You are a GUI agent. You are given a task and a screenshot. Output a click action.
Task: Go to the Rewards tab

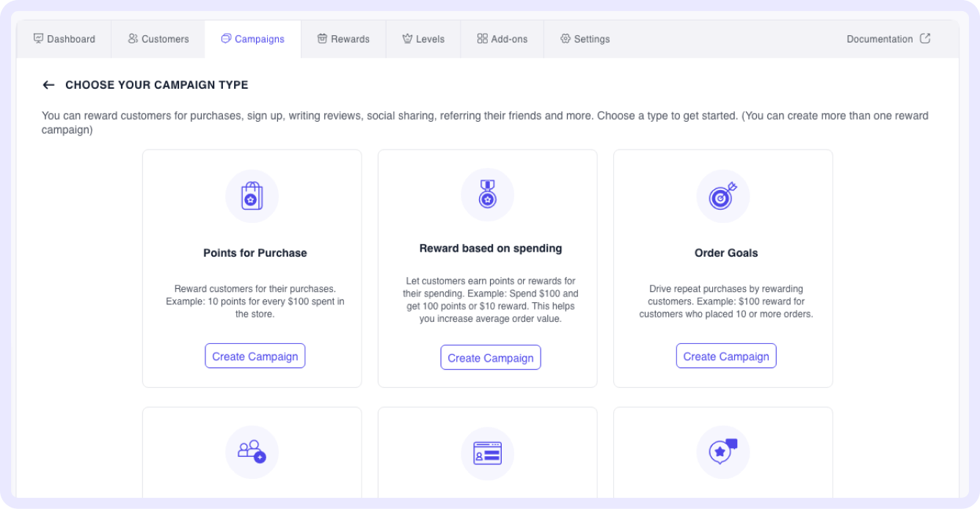pos(343,39)
